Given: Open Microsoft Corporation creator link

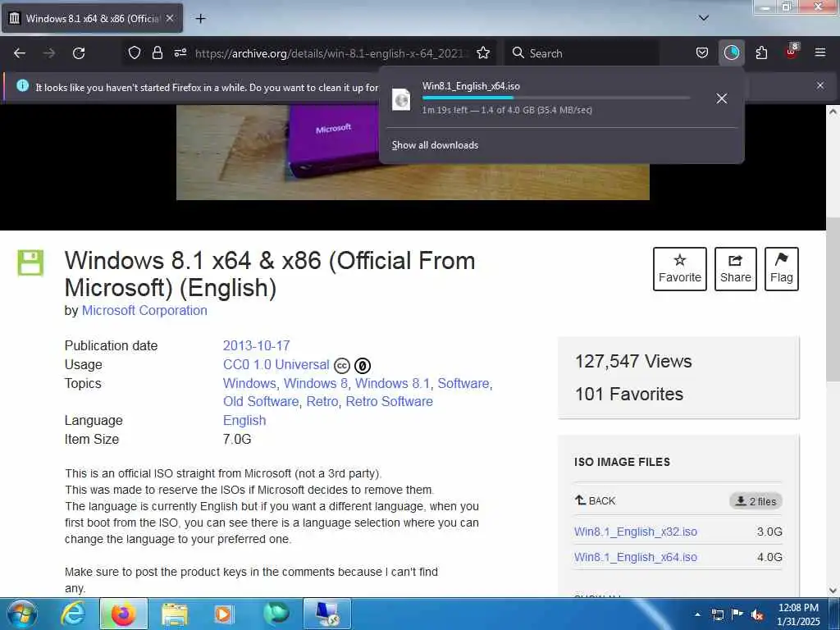Looking at the screenshot, I should point(144,311).
